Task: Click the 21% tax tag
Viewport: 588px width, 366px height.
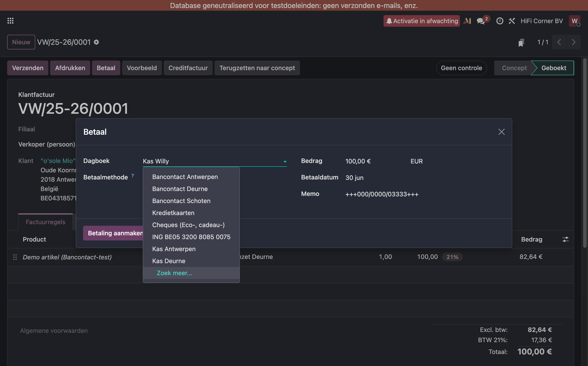Action: (x=452, y=257)
